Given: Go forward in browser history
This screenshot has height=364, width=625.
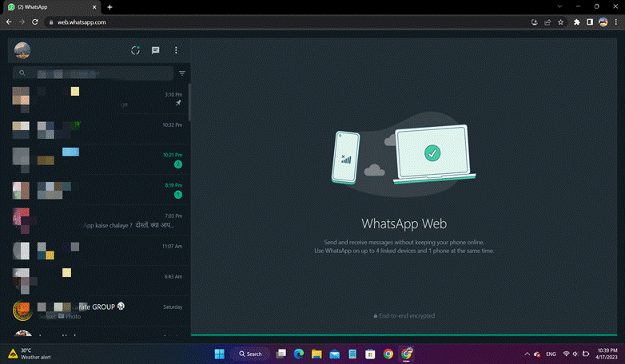Looking at the screenshot, I should [22, 22].
